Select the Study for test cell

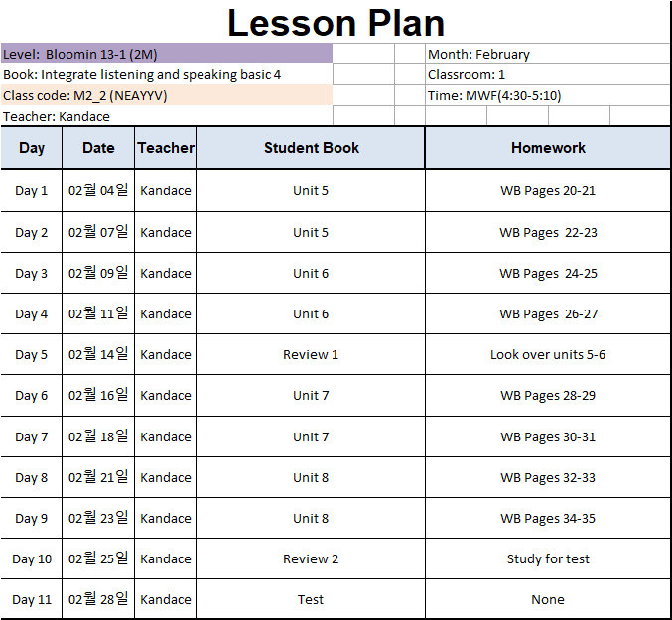(548, 558)
